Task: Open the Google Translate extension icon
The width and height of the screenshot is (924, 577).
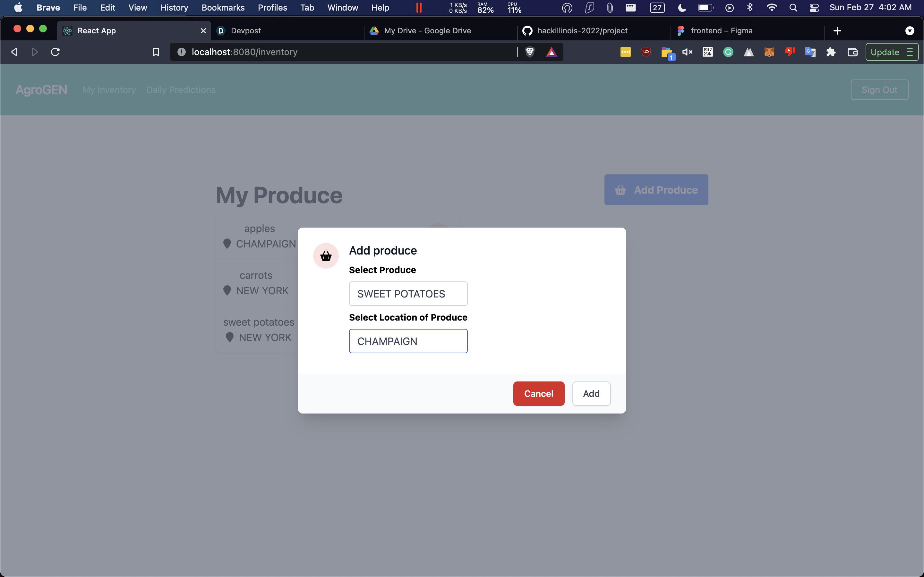Action: [810, 52]
